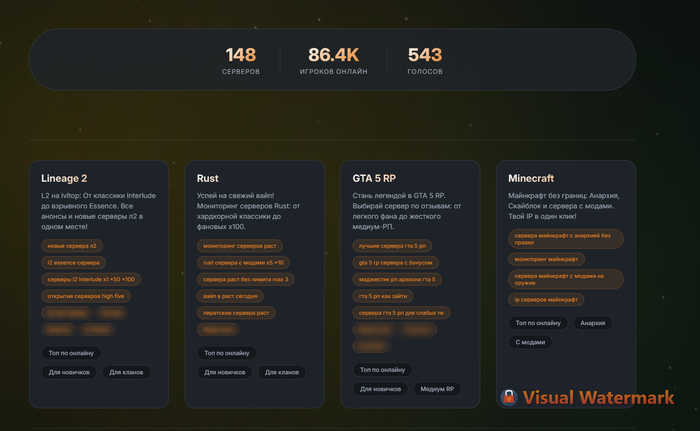Click the 'открытие серверов high five' tag
This screenshot has height=431, width=700.
pyautogui.click(x=86, y=296)
